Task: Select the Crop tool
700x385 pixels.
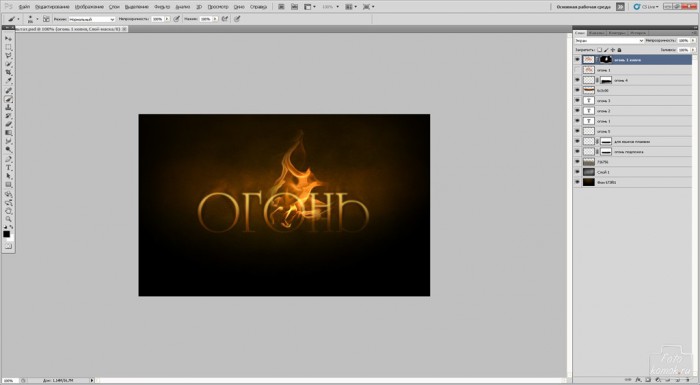Action: [8, 73]
